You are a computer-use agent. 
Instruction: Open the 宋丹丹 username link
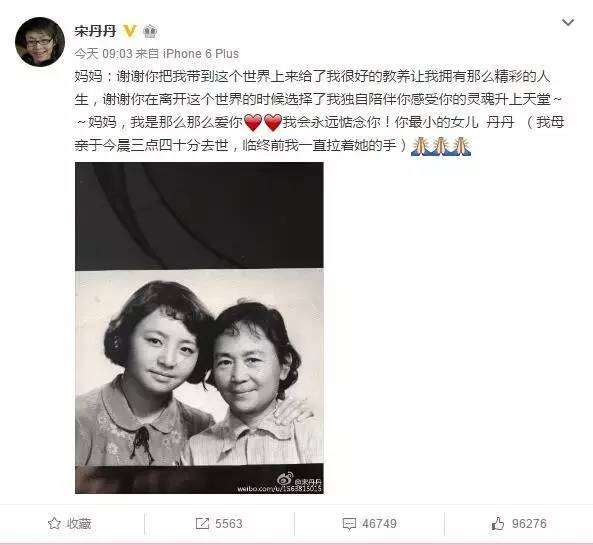pyautogui.click(x=95, y=31)
